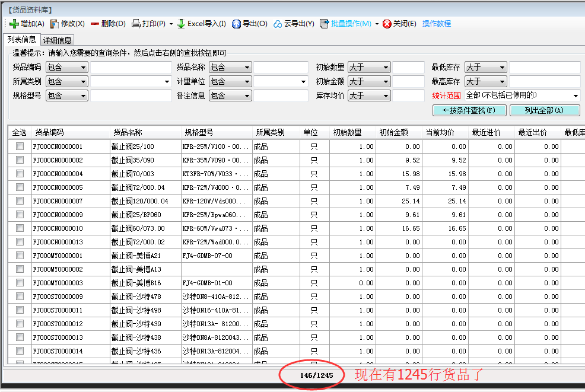Open the 初始数量 comparison dropdown
This screenshot has height=392, width=585.
pyautogui.click(x=386, y=68)
